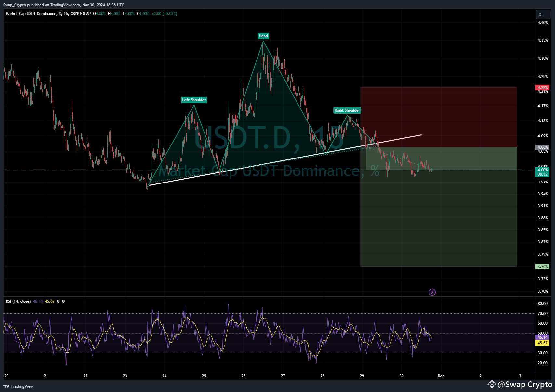Viewport: 555px width, 392px height.
Task: Click date 28 on the time axis
Action: pyautogui.click(x=323, y=376)
